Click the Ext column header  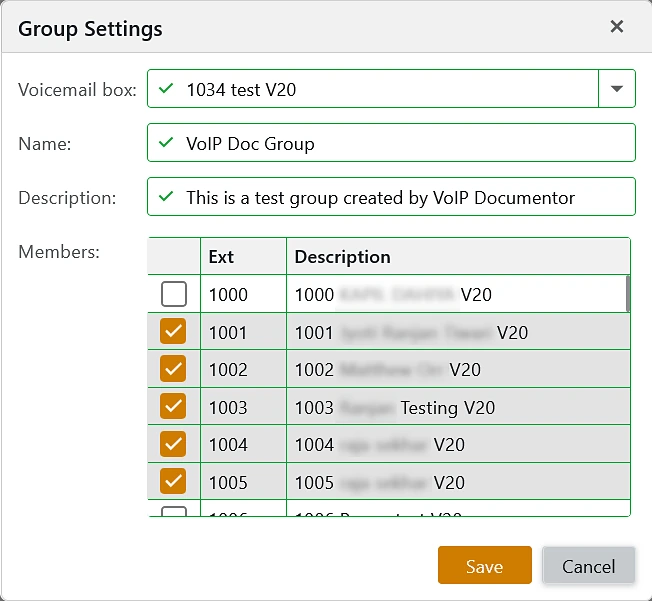pos(243,256)
